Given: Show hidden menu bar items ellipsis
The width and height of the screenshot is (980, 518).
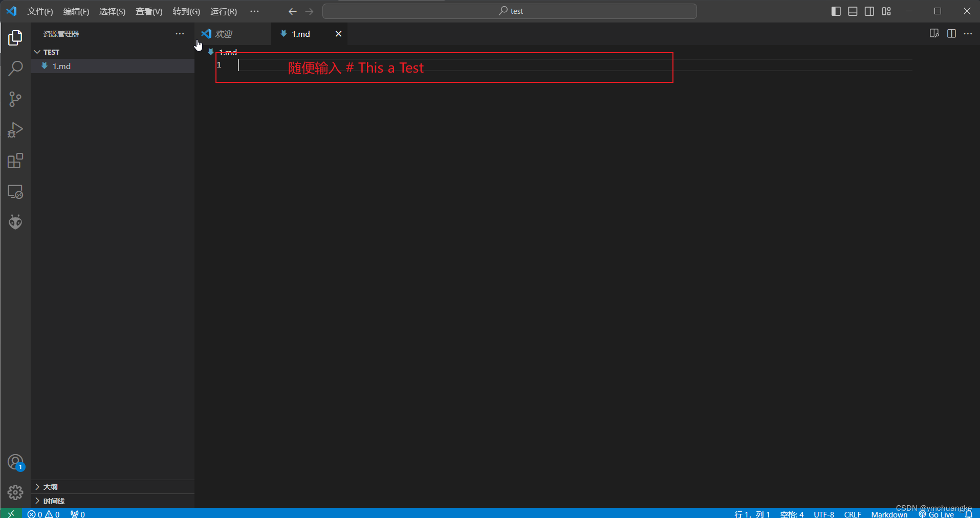Looking at the screenshot, I should click(x=254, y=11).
